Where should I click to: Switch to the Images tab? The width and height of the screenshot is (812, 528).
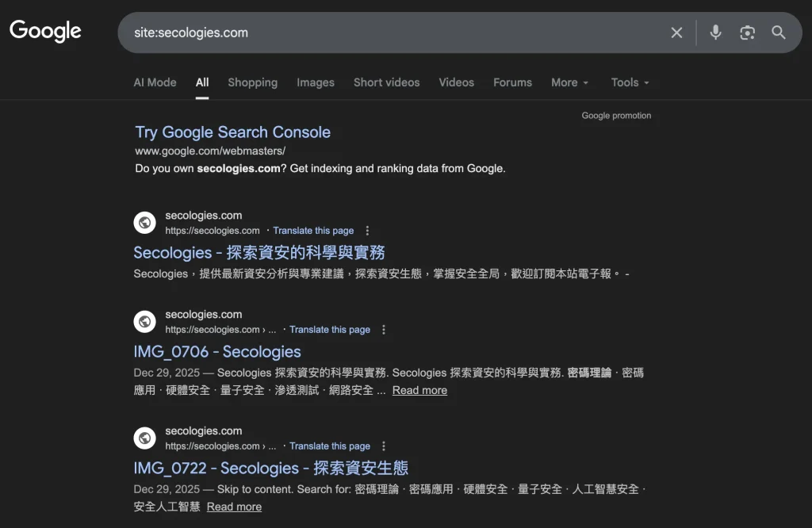click(315, 82)
